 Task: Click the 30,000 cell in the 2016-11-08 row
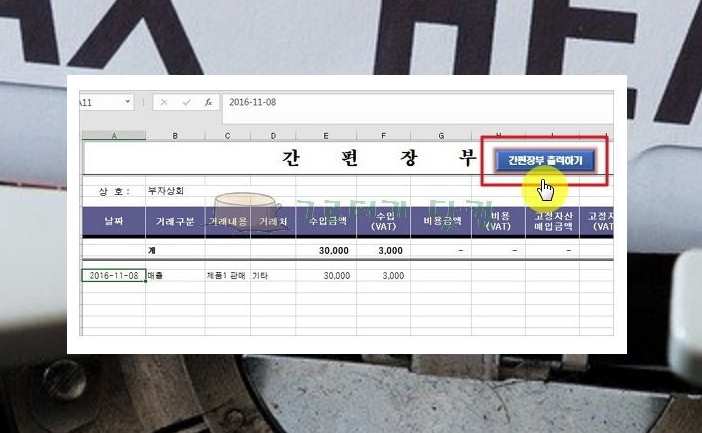coord(326,275)
